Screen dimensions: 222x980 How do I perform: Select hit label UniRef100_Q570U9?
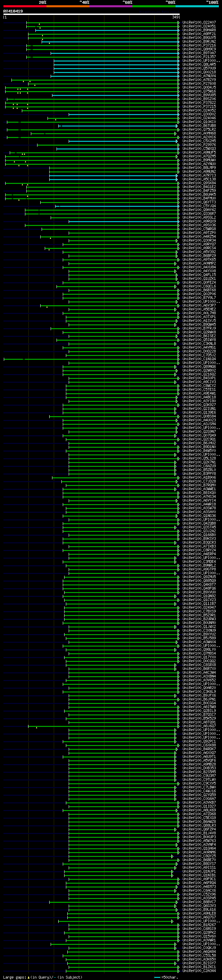199,68
